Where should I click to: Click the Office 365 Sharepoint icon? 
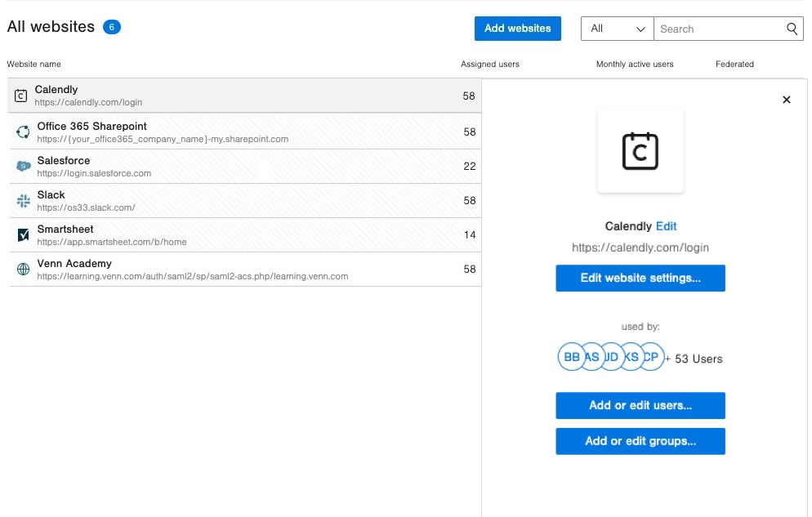23,132
